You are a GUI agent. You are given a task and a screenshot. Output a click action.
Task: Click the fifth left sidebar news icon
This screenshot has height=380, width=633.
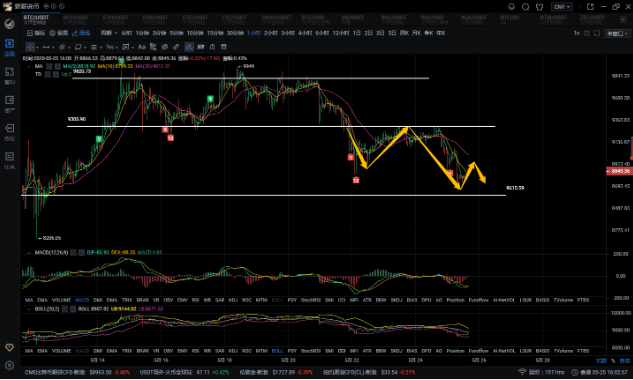9,160
